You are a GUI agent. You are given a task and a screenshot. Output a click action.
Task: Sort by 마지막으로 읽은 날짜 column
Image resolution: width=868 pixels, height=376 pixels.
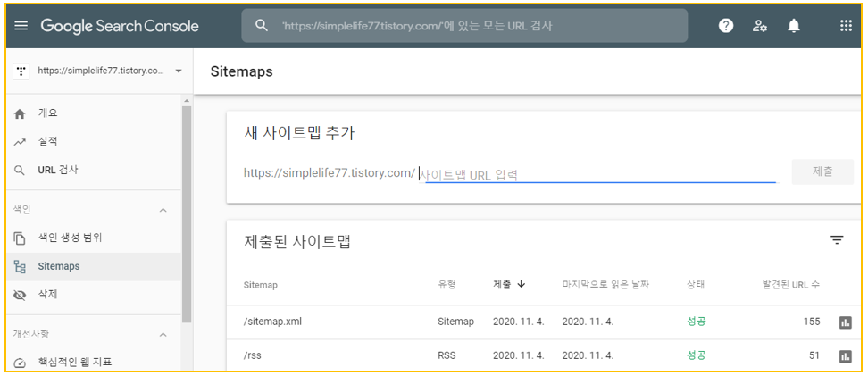point(605,285)
